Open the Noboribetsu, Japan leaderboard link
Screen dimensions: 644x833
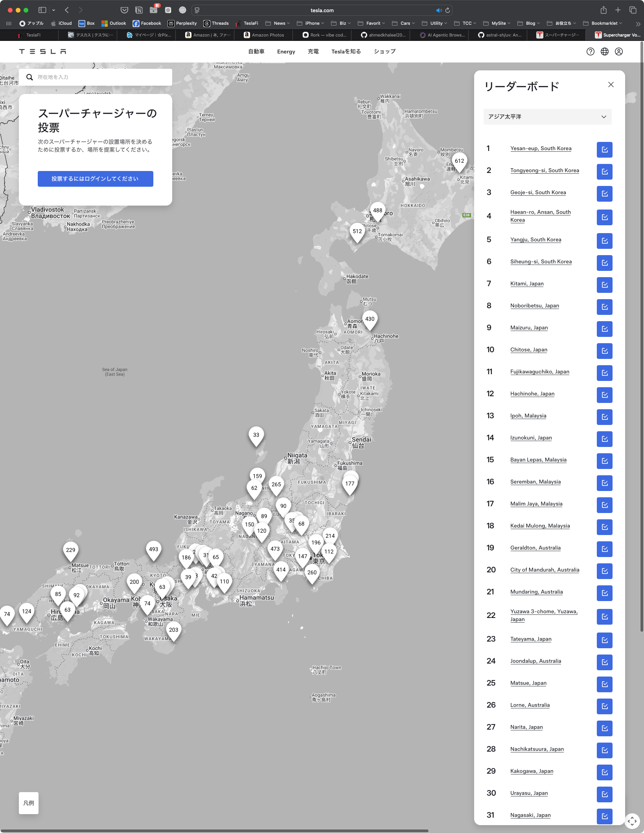point(534,305)
